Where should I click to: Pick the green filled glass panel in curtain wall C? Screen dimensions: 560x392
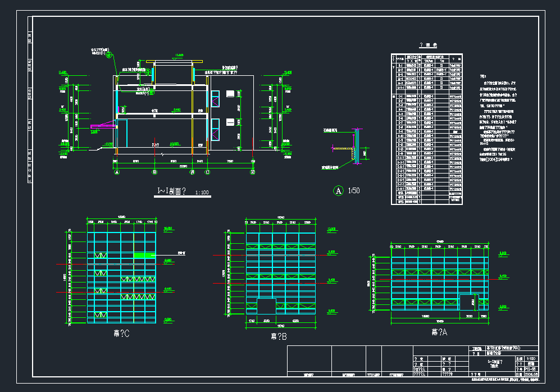[144, 255]
